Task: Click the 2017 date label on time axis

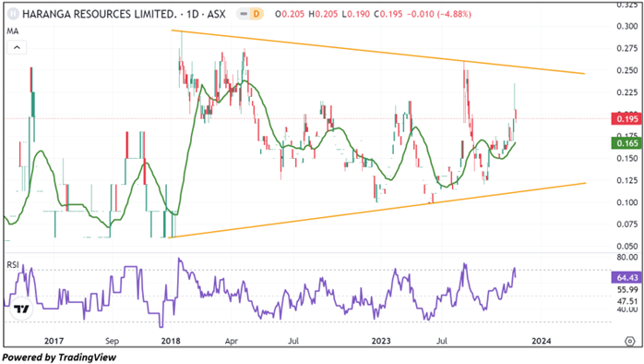Action: coord(54,341)
